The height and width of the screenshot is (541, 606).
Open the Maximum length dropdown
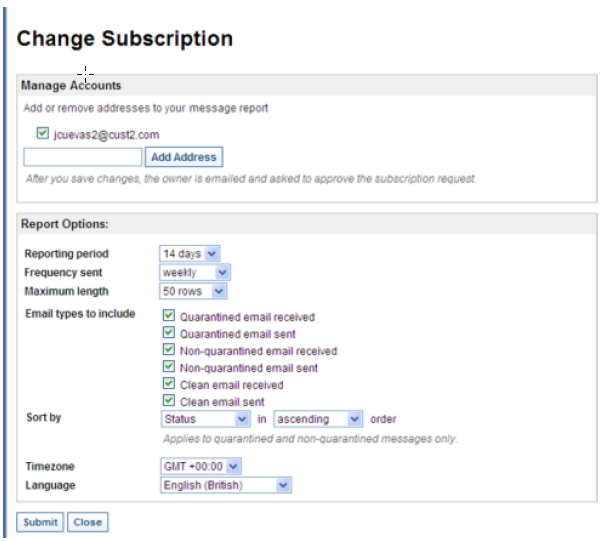click(x=194, y=291)
